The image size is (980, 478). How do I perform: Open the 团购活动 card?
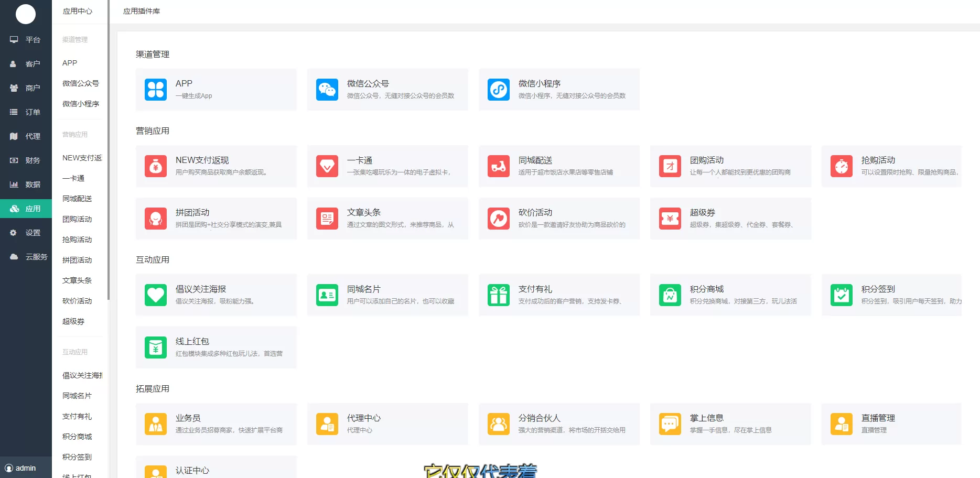coord(730,166)
